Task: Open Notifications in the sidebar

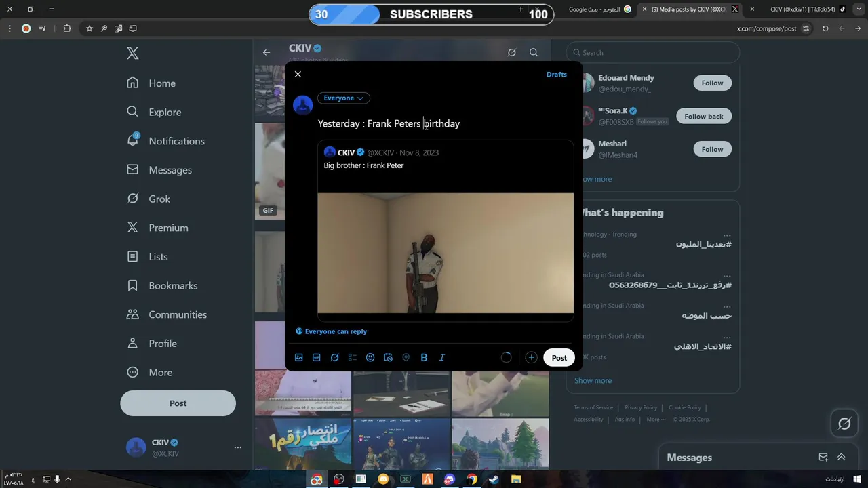Action: (166, 141)
